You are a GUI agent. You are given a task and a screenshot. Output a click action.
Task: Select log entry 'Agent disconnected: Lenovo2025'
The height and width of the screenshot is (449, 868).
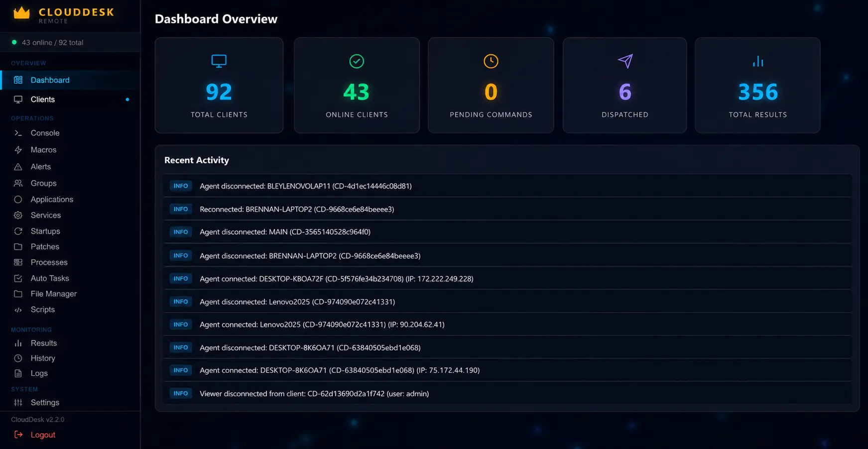[507, 302]
